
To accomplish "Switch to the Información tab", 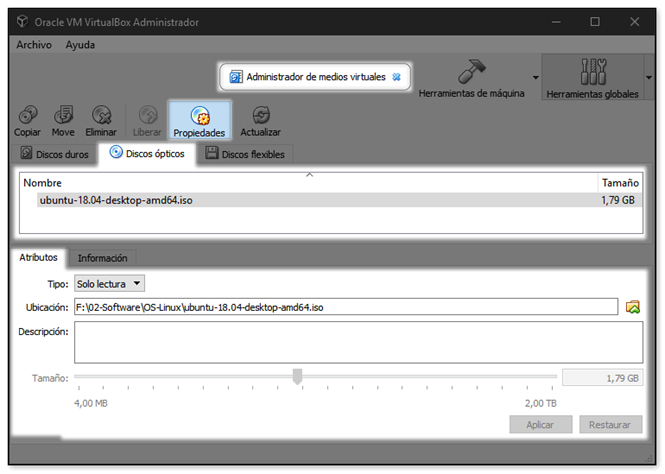I will tap(102, 258).
